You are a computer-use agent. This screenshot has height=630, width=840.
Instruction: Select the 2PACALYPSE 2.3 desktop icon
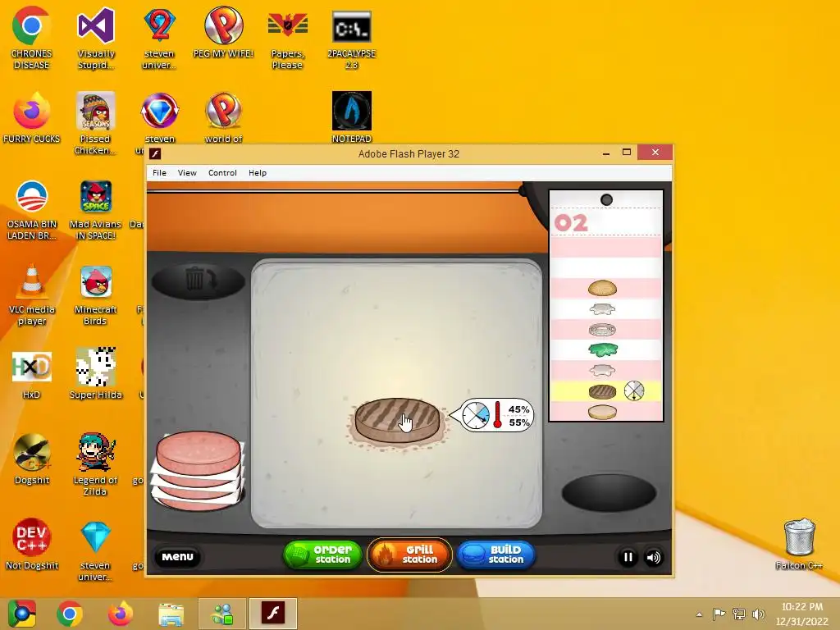[351, 39]
